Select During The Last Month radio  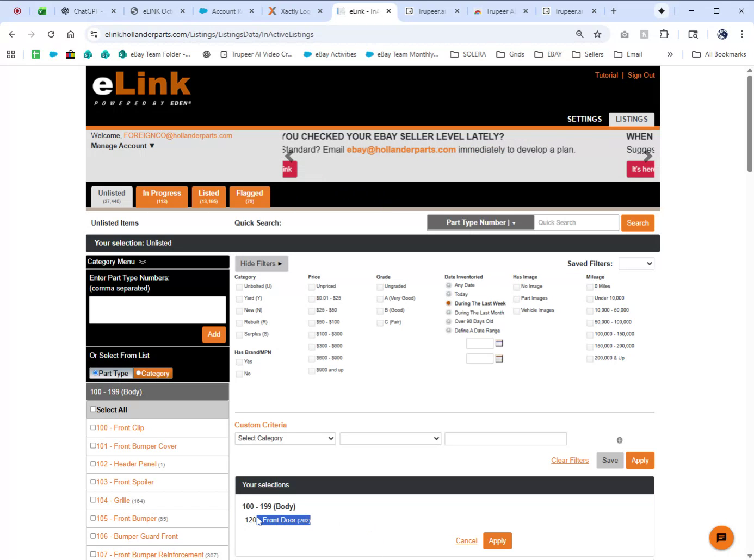point(449,313)
